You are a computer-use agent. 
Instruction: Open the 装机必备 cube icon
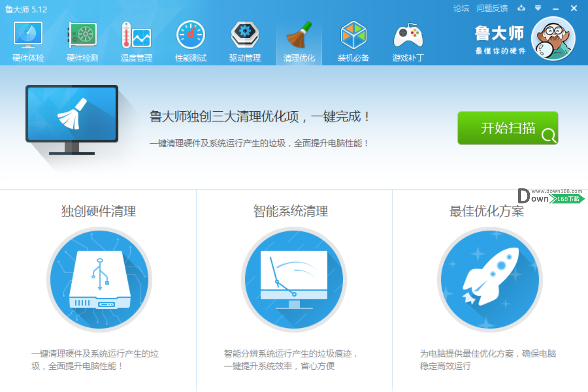354,41
